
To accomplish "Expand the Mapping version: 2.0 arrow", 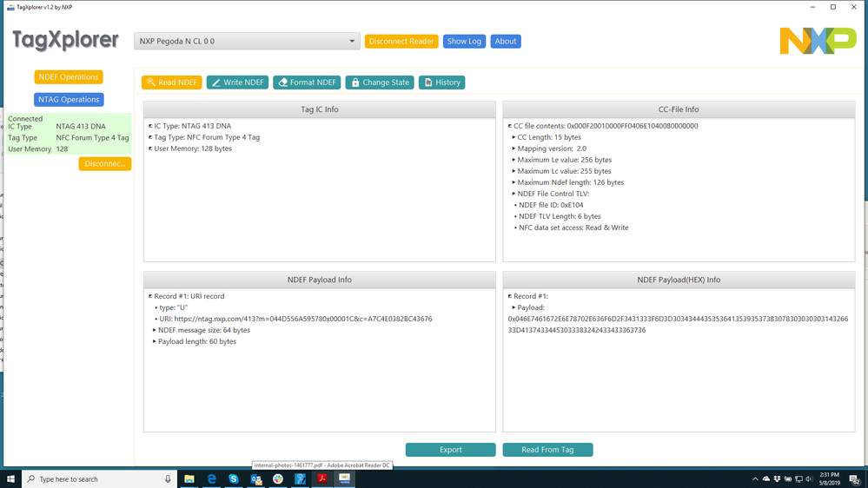I will point(514,148).
